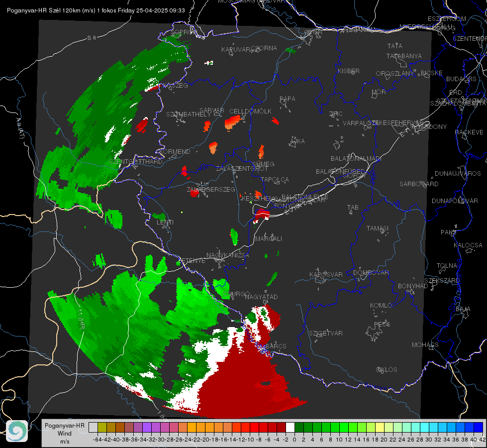The height and width of the screenshot is (448, 487).
Task: Select the white zero-velocity swatch in the legend
Action: [290, 427]
